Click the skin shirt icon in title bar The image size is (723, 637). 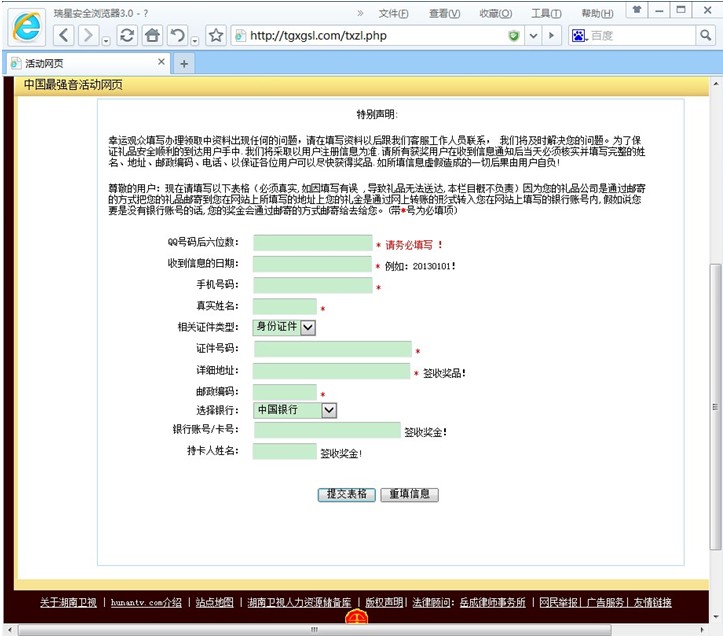coord(637,10)
